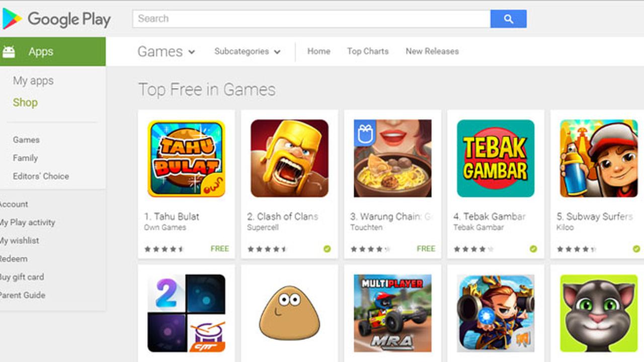
Task: Open the Pou game icon
Action: [x=289, y=313]
